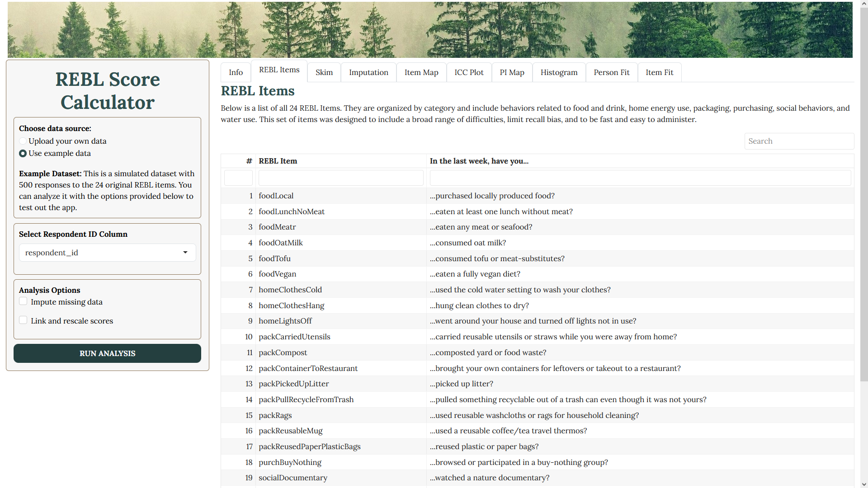Screen dimensions: 868x488
Task: Focus the REBL Item column filter field
Action: [340, 178]
